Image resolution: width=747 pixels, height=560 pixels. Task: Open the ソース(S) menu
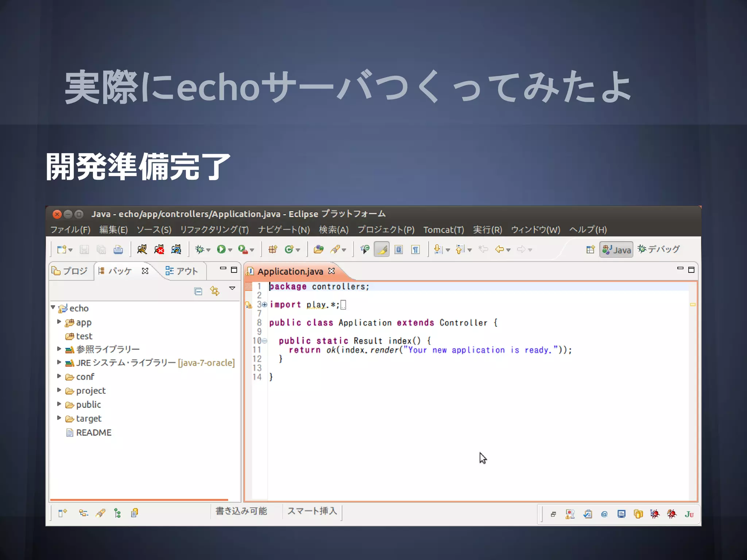tap(154, 230)
